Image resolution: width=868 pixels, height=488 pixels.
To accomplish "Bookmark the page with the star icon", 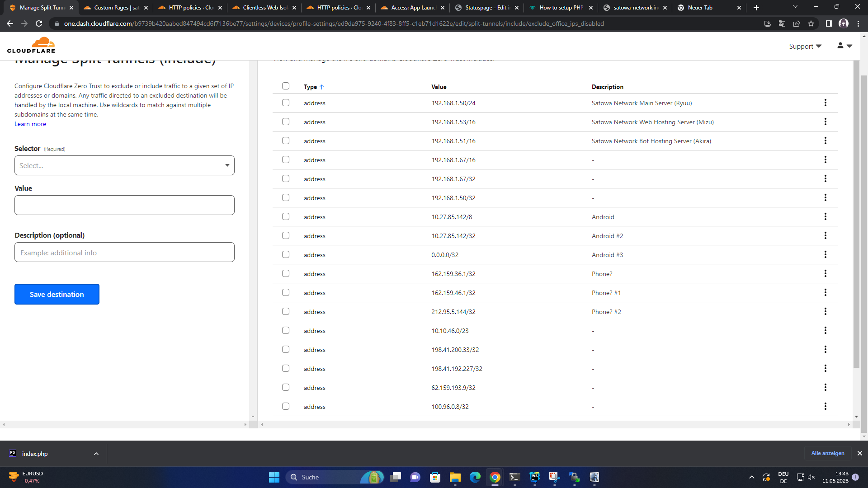I will click(811, 23).
